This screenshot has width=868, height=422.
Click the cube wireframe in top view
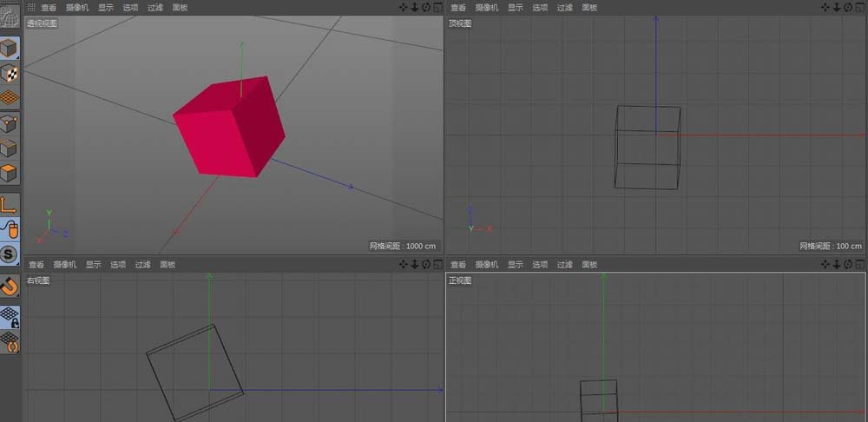pos(648,147)
